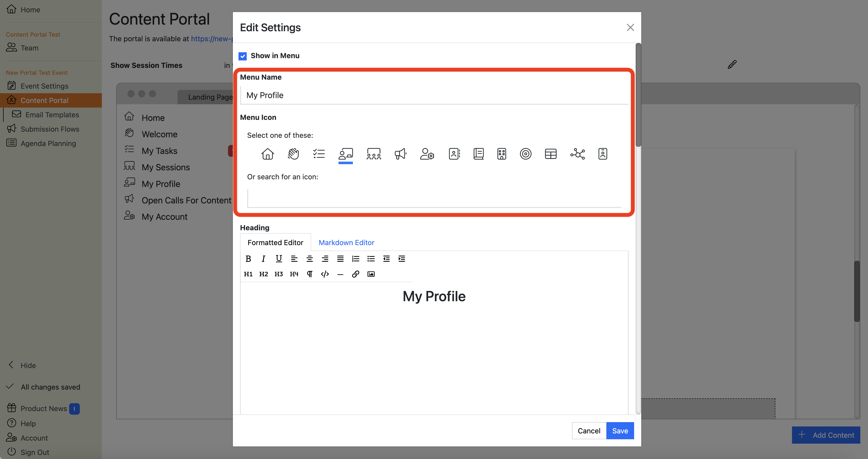This screenshot has height=459, width=868.
Task: Insert code block
Action: (325, 274)
